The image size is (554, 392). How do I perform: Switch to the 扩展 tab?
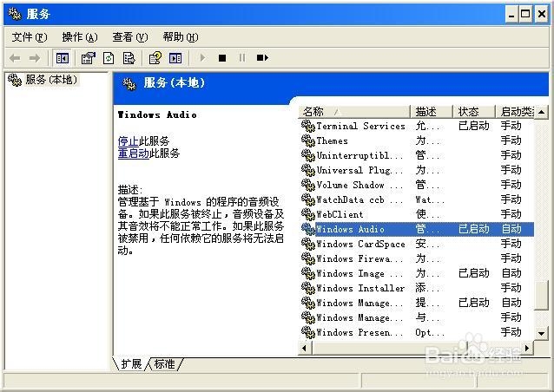click(x=131, y=364)
